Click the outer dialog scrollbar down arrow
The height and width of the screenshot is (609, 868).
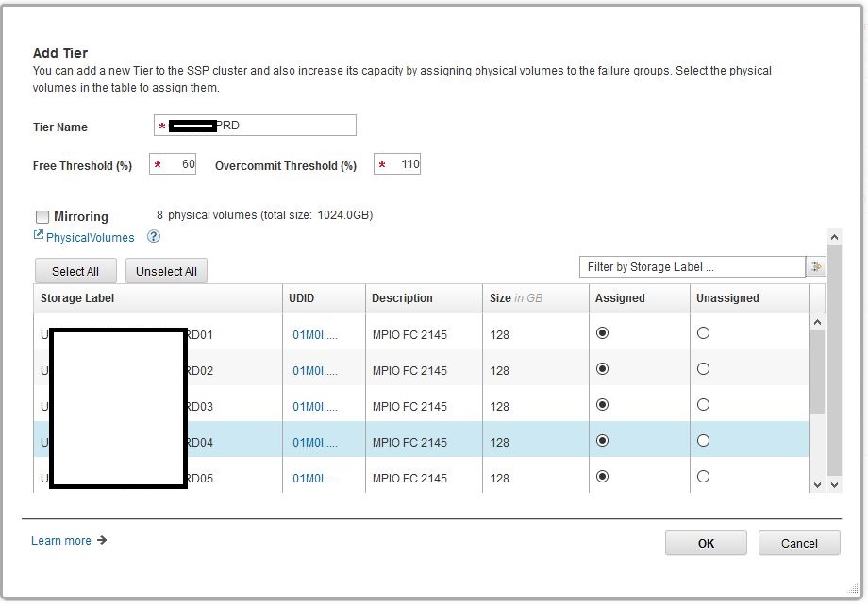pyautogui.click(x=834, y=484)
